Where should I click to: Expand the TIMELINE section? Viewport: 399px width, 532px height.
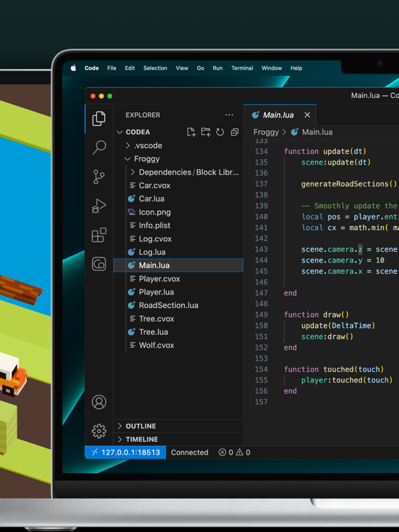(x=141, y=439)
